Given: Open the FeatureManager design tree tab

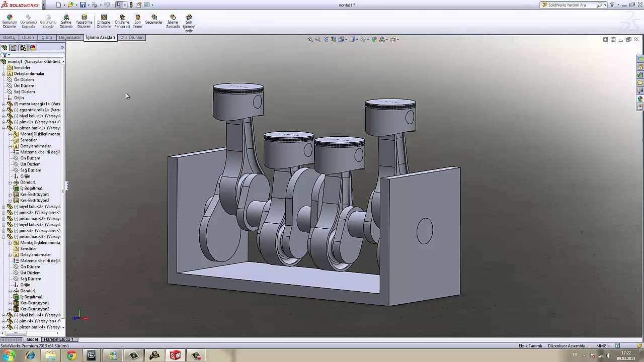Looking at the screenshot, I should pos(5,48).
